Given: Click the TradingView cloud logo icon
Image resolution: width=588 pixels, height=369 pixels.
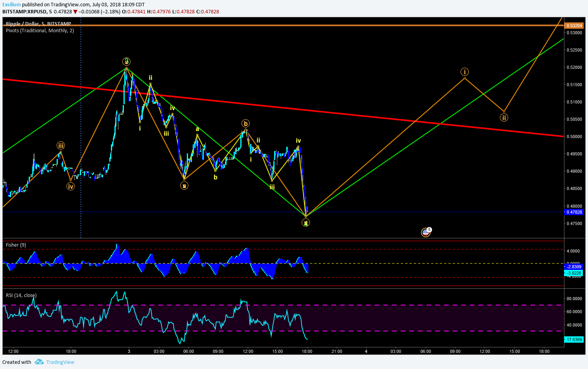Looking at the screenshot, I should coord(39,362).
